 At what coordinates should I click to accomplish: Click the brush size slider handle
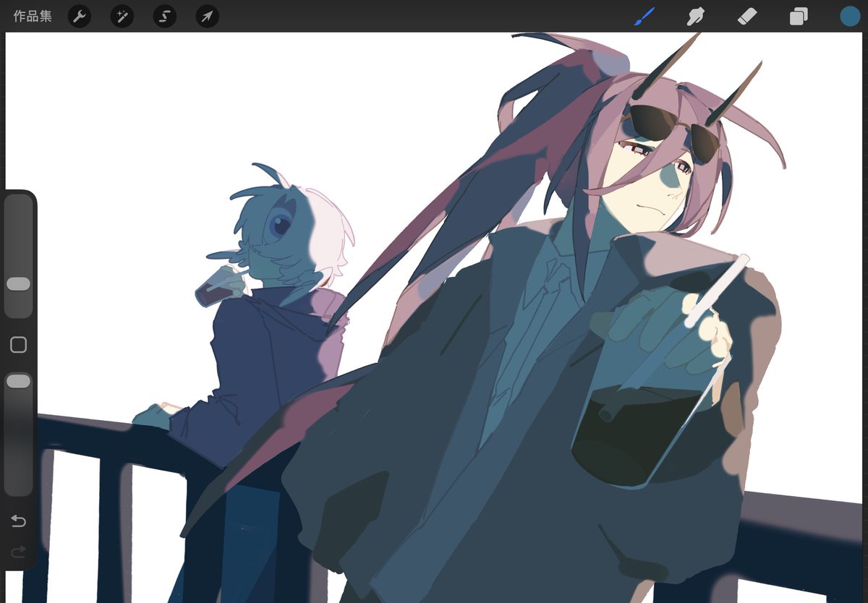(x=19, y=284)
